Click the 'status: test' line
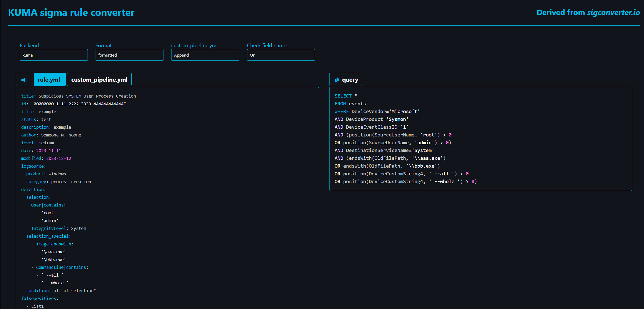The width and height of the screenshot is (644, 309). (36, 119)
